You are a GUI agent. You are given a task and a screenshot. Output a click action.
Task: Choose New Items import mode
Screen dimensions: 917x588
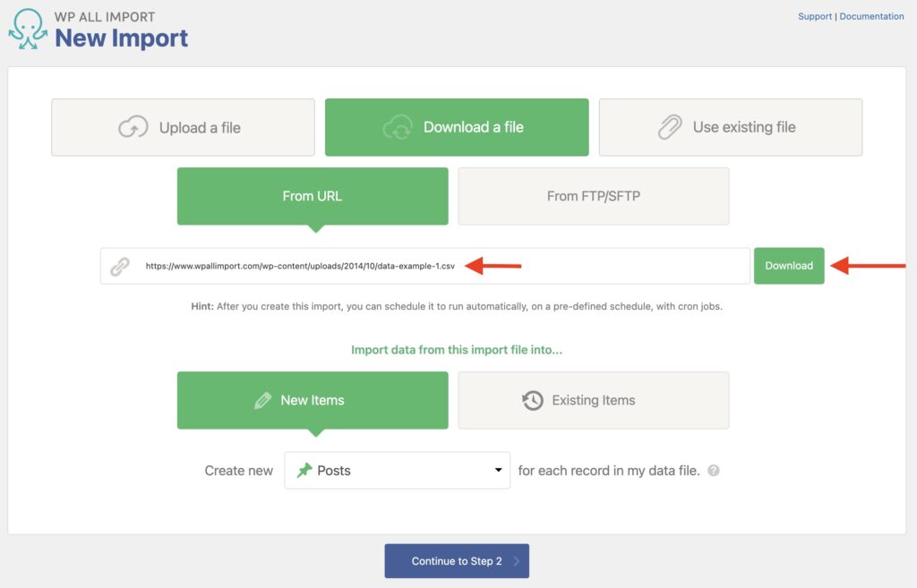(312, 400)
